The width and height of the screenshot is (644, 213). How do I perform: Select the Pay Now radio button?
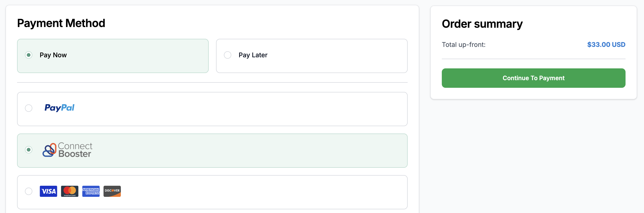tap(29, 55)
